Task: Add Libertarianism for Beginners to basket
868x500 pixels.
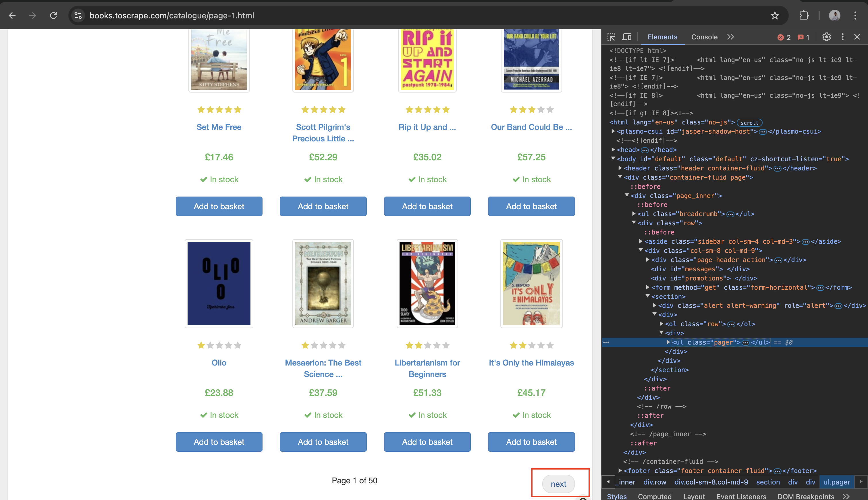Action: tap(427, 442)
